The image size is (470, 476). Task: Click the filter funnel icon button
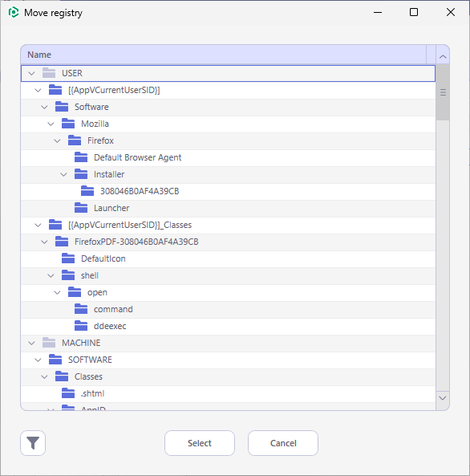(33, 443)
